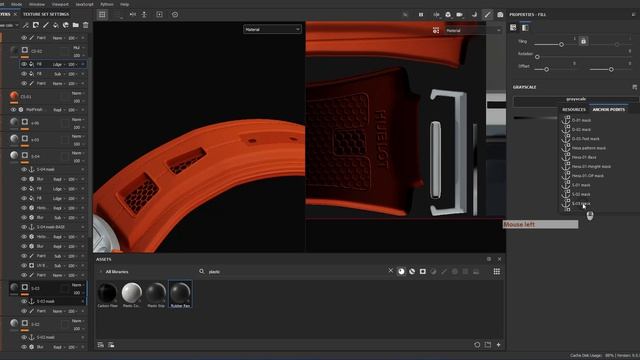The height and width of the screenshot is (360, 640).
Task: Click the camera capture icon in the top toolbar
Action: tap(500, 15)
